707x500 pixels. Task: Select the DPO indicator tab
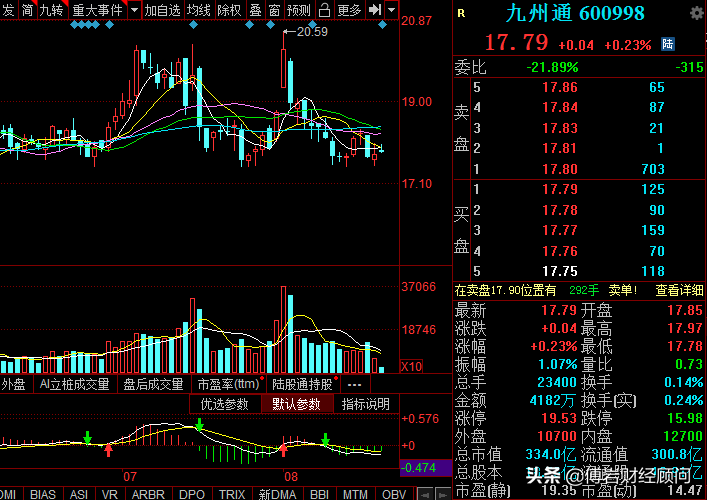192,494
